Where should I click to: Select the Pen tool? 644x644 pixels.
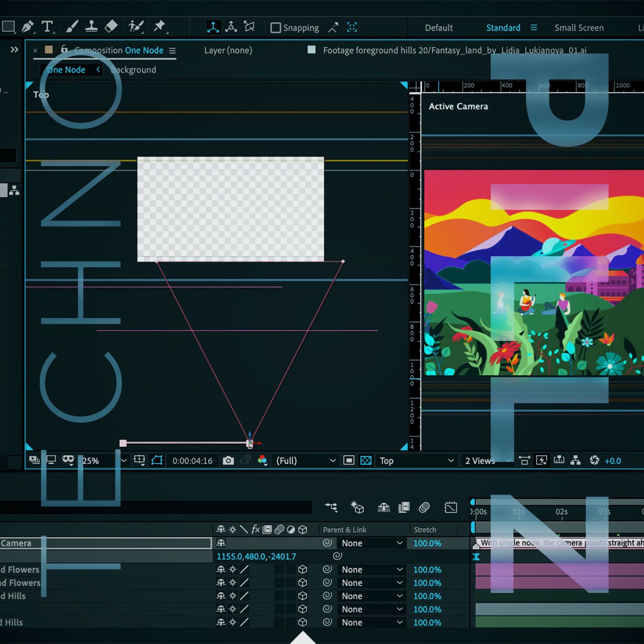pyautogui.click(x=28, y=27)
